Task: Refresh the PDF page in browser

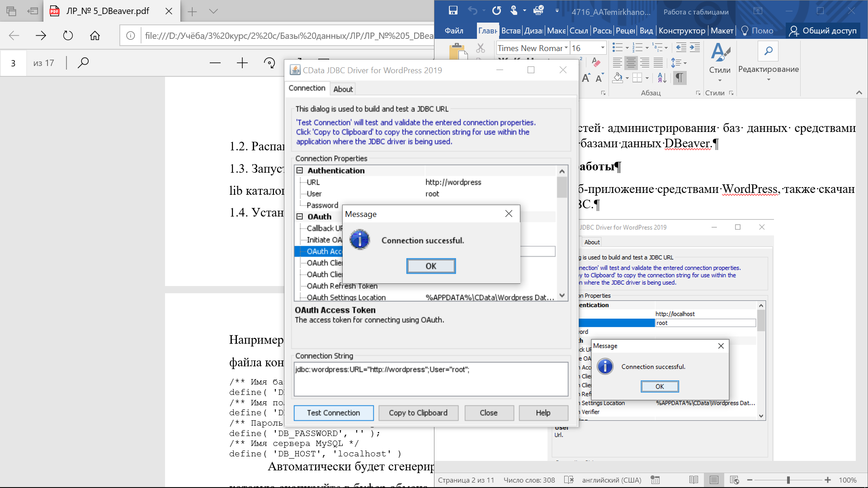Action: click(x=68, y=35)
